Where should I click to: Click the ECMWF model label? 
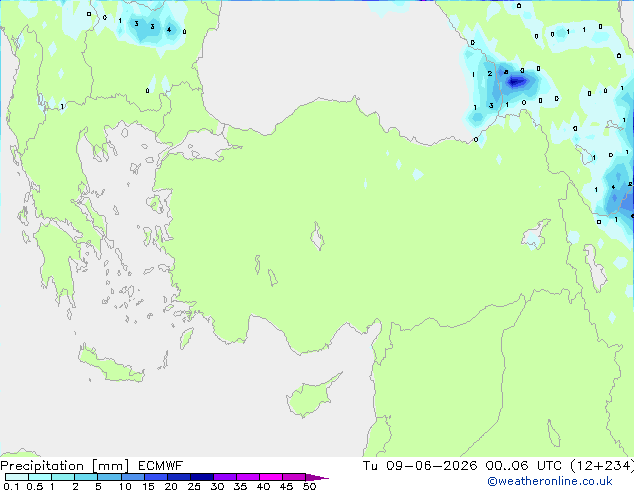(x=161, y=466)
